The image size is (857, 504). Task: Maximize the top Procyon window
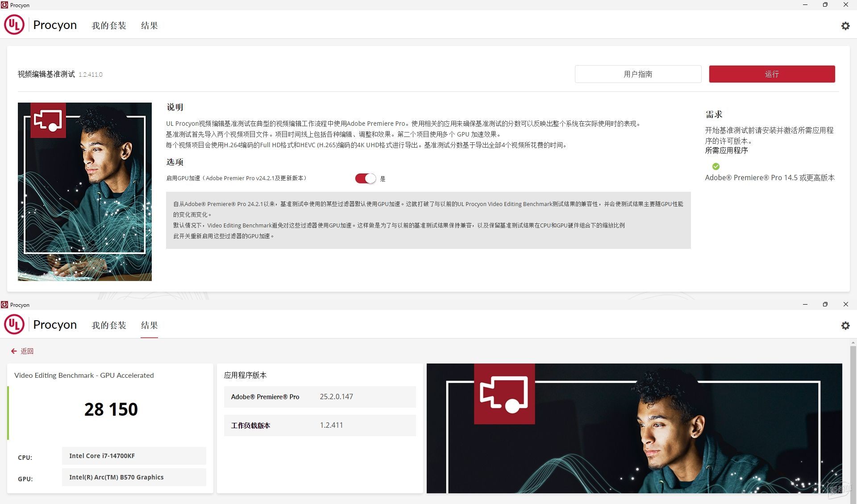825,5
